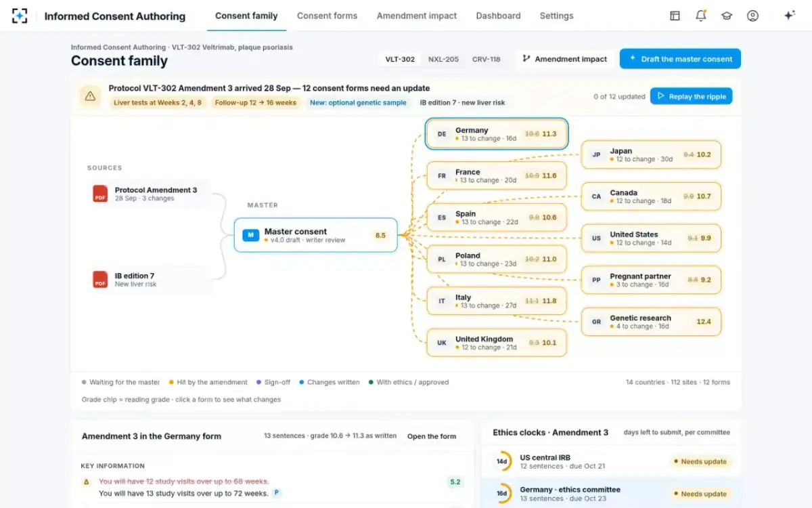
Task: Go to the Dashboard tab
Action: click(x=498, y=16)
